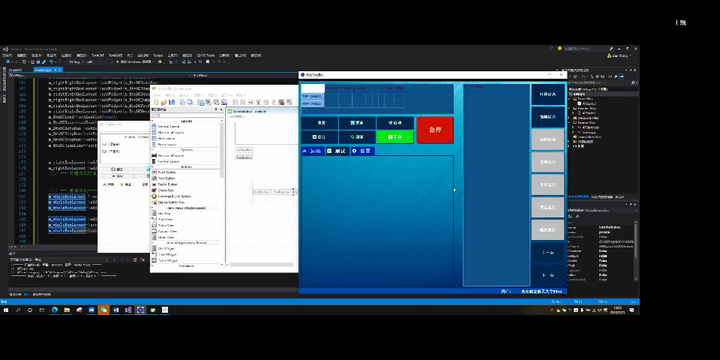Click Send to Back icon in Qt Designer

point(182,102)
